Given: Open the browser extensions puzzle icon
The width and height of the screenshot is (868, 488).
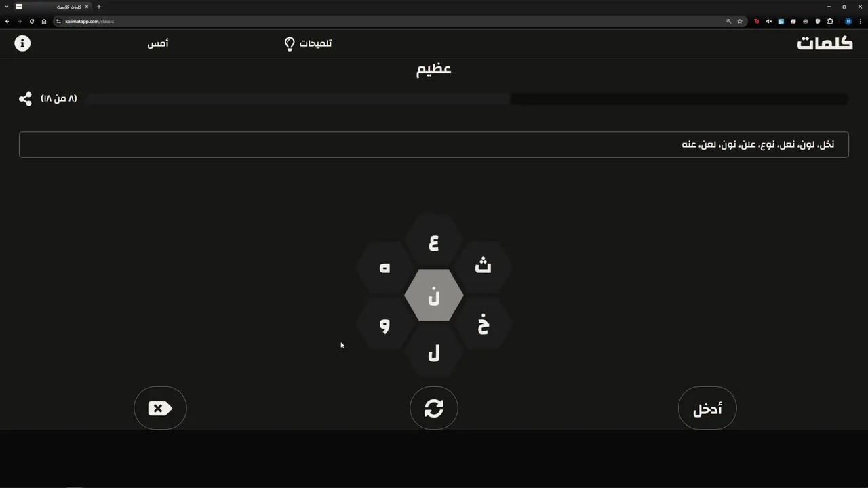Looking at the screenshot, I should pyautogui.click(x=830, y=21).
